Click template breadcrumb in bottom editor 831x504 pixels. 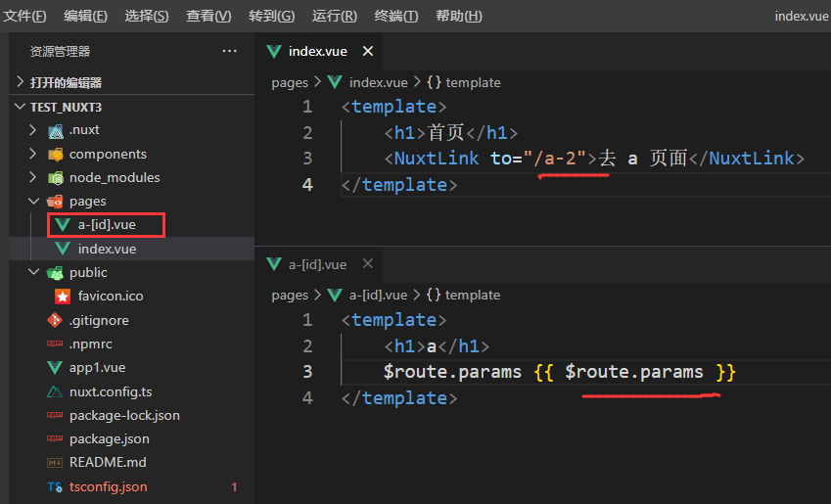473,295
